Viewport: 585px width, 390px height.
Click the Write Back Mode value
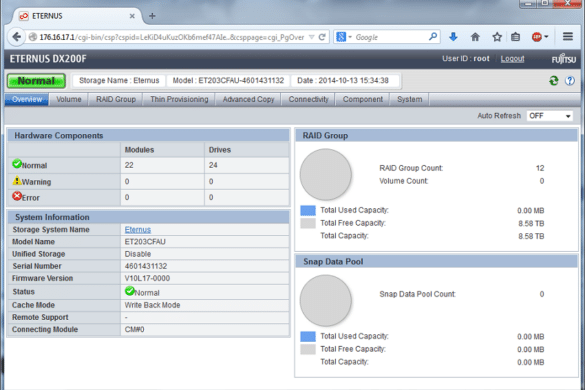(152, 305)
